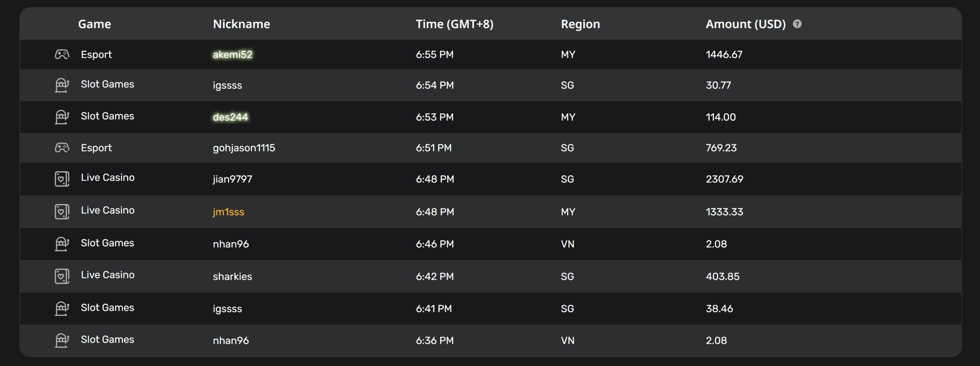
Task: Click the slot machine icon at 6:46 PM row
Action: pos(62,244)
